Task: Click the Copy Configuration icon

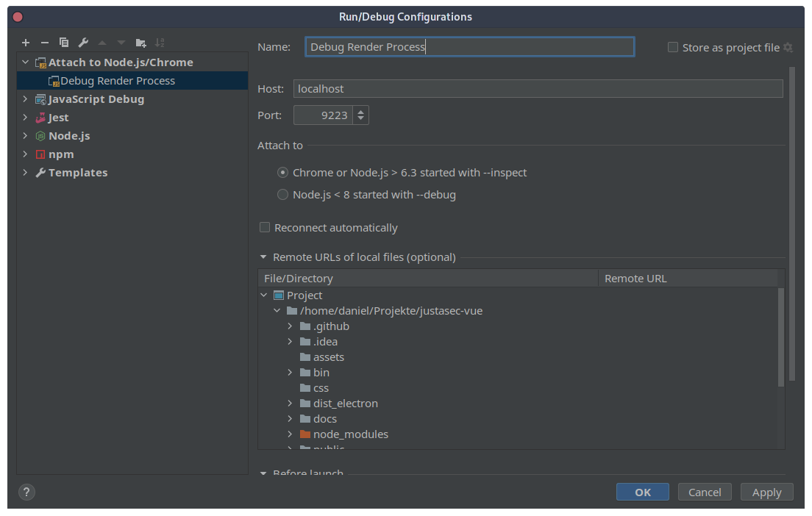Action: point(64,43)
